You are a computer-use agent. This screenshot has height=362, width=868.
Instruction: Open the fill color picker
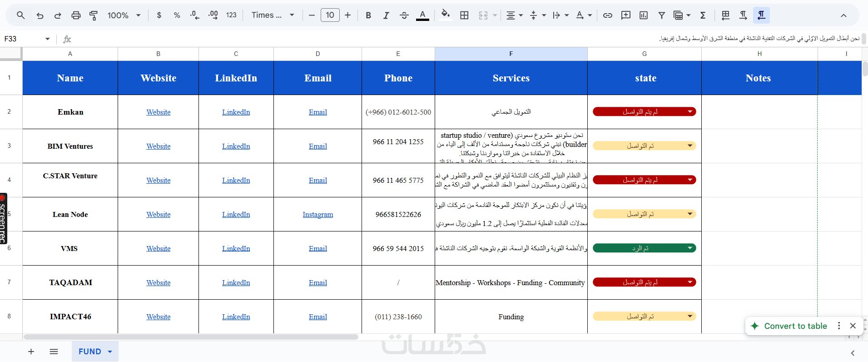click(x=446, y=15)
